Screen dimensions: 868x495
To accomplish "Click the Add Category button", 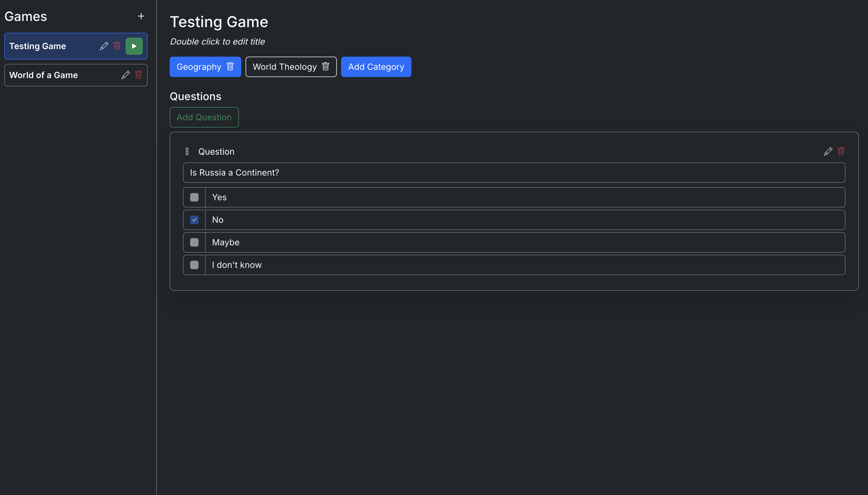I will 376,67.
